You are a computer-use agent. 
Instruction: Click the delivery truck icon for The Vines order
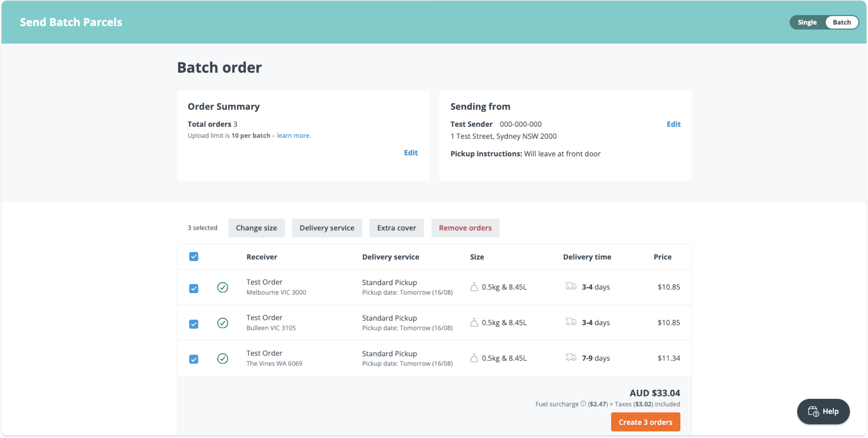point(570,357)
